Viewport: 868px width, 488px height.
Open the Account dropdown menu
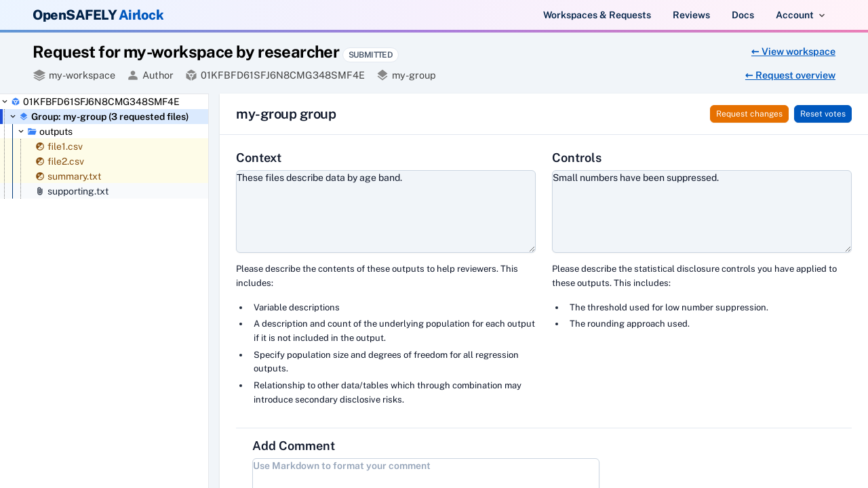click(800, 14)
